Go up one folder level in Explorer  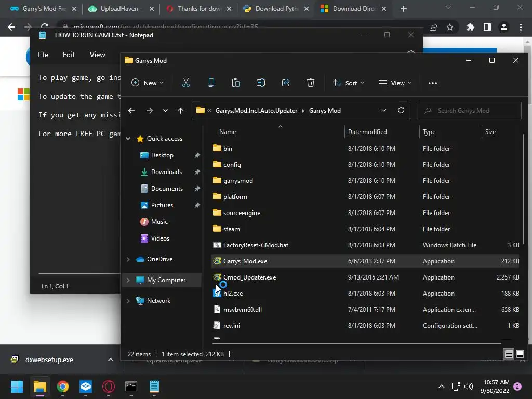click(x=180, y=111)
